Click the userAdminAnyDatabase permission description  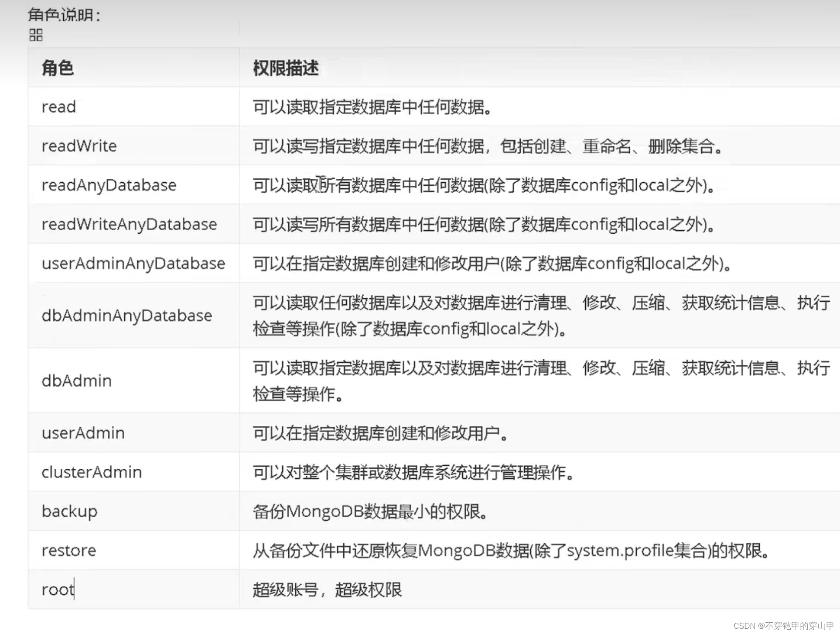tap(492, 263)
